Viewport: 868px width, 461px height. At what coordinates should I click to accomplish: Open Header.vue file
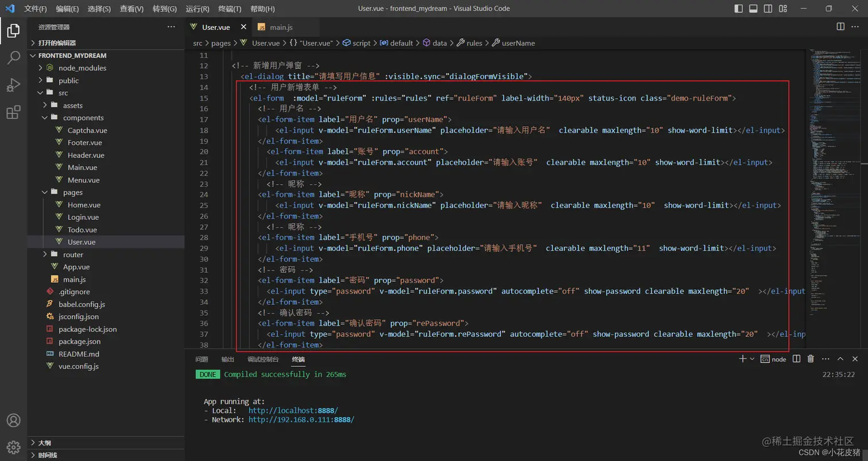106,155
